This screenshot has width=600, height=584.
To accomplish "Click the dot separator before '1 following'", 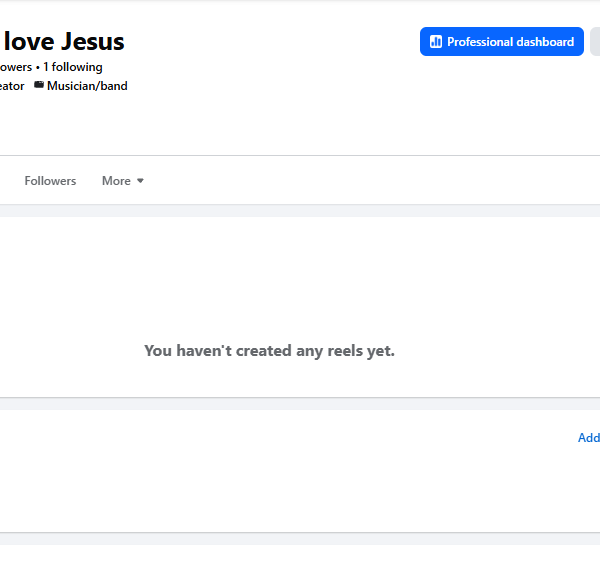I will pyautogui.click(x=38, y=68).
